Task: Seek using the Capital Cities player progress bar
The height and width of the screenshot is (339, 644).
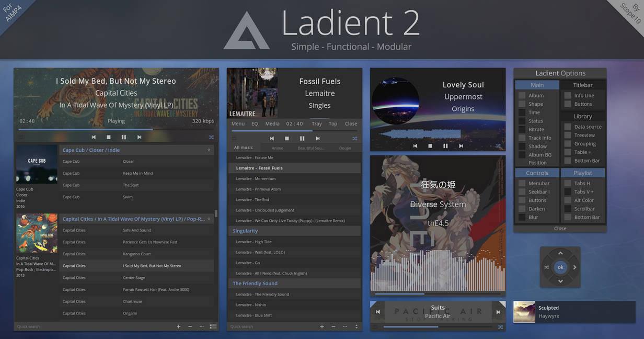Action: click(116, 129)
